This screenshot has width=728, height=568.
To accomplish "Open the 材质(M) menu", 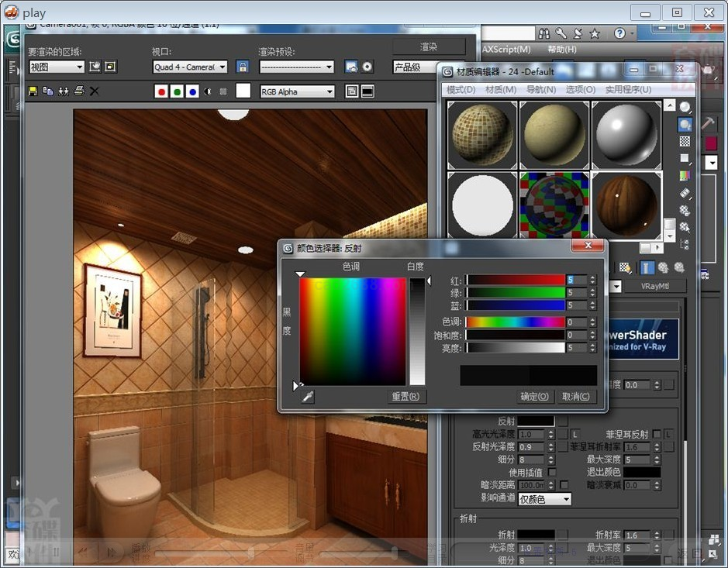I will tap(501, 90).
